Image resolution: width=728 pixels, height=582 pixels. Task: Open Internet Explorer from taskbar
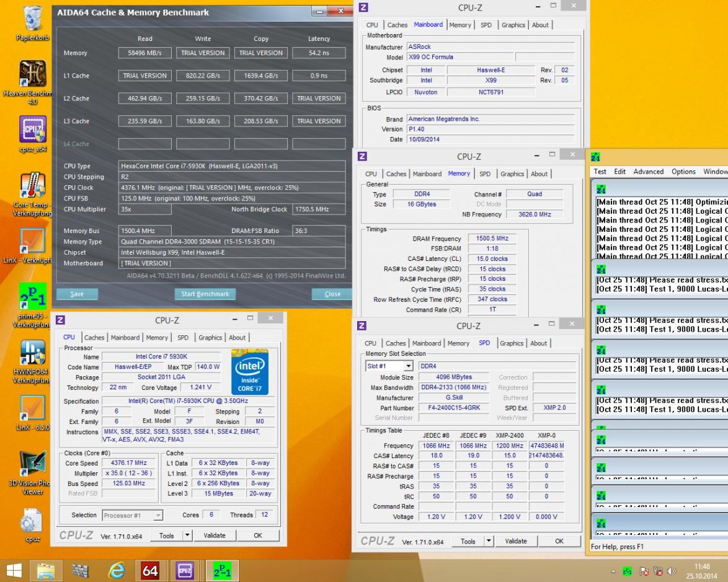[116, 571]
